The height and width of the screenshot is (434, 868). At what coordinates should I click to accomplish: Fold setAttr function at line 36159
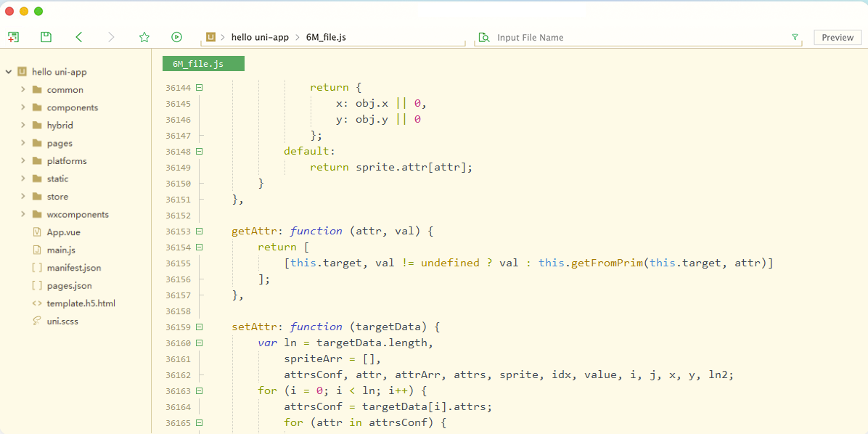200,327
